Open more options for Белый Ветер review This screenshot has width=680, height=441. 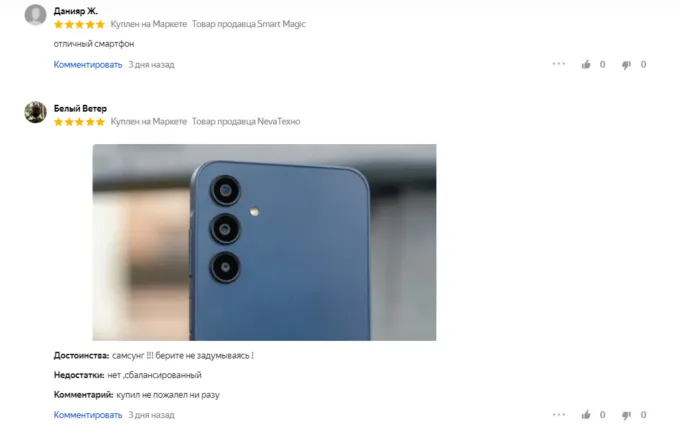[559, 414]
